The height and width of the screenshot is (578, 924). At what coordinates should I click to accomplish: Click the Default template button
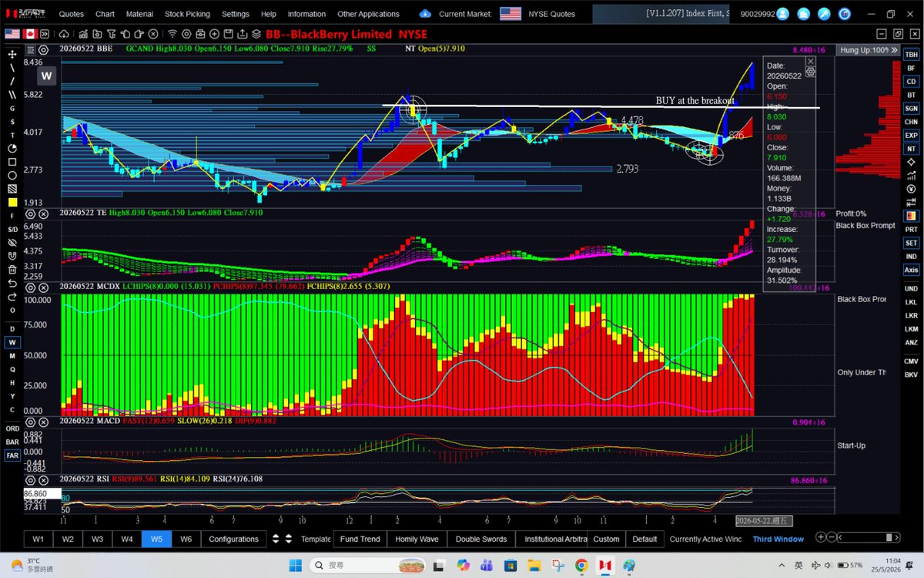tap(644, 539)
